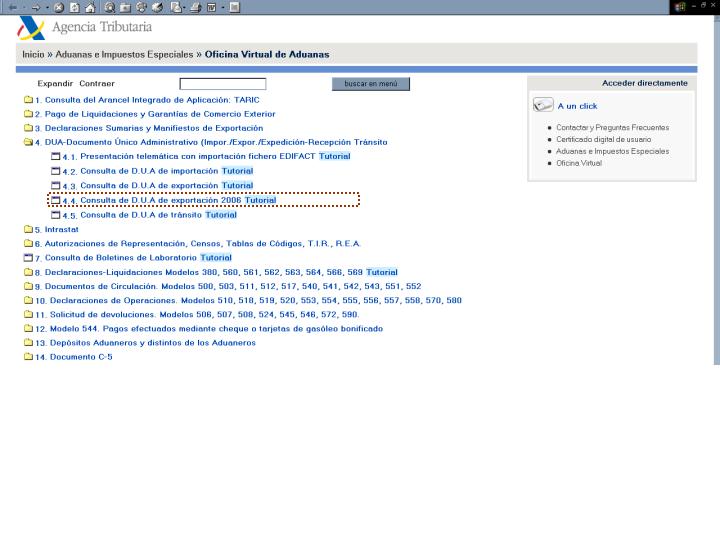Click the 'A un click' hand icon
The image size is (720, 540).
(x=543, y=105)
